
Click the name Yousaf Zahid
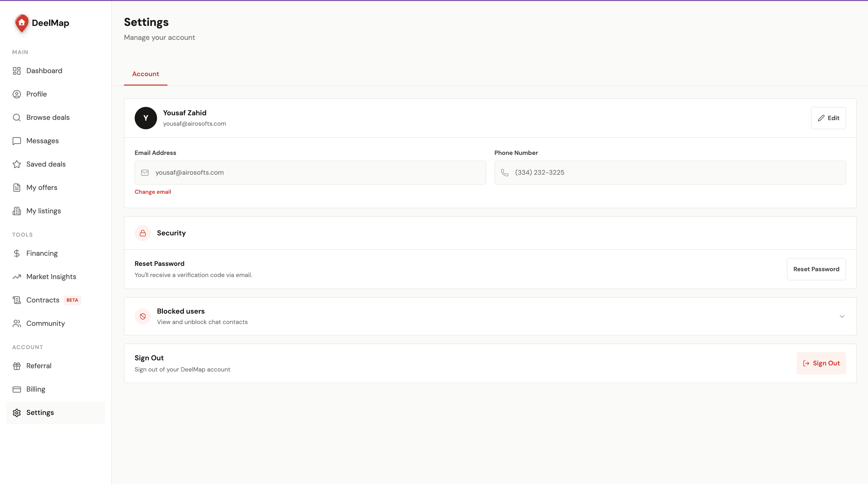pyautogui.click(x=185, y=113)
